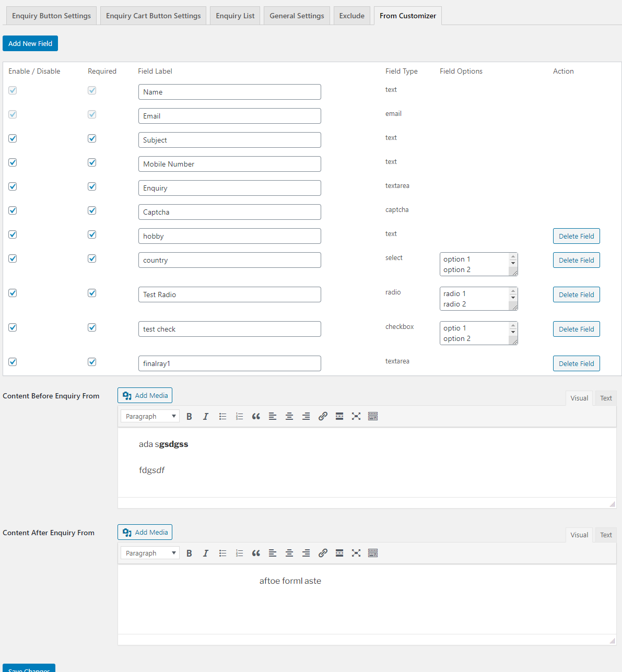The width and height of the screenshot is (622, 672).
Task: Open the Paragraph dropdown in the bottom editor
Action: pos(150,553)
